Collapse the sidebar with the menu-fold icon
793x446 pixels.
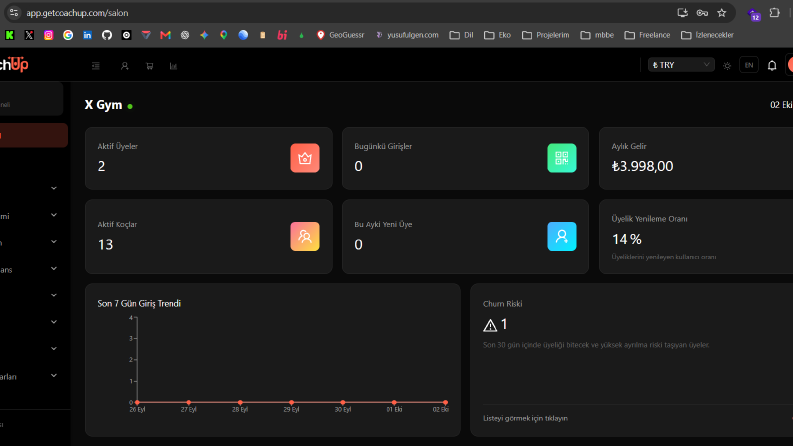point(96,66)
